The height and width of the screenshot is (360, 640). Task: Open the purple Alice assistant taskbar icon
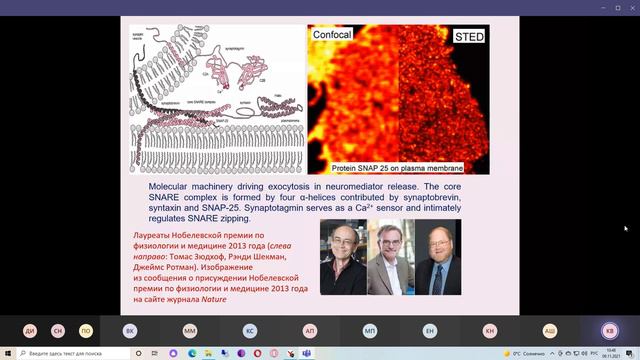click(173, 353)
